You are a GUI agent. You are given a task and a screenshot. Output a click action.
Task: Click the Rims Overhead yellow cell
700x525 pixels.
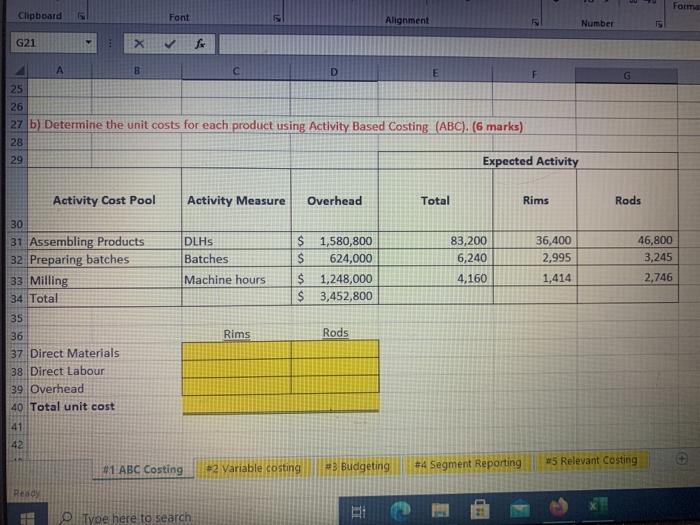237,386
